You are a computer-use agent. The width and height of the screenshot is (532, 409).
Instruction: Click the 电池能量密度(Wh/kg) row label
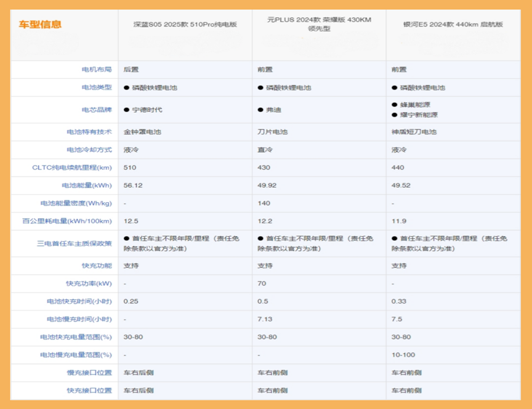coord(76,203)
